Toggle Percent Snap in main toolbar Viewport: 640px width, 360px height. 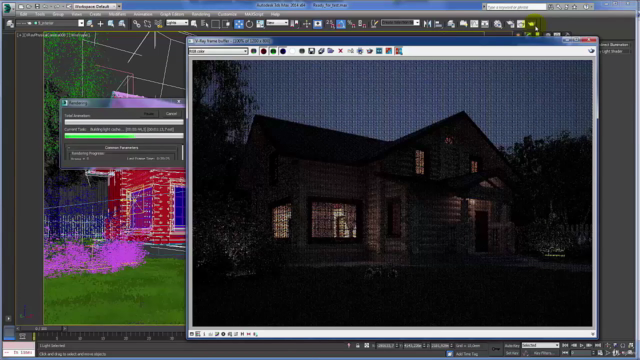(x=351, y=24)
